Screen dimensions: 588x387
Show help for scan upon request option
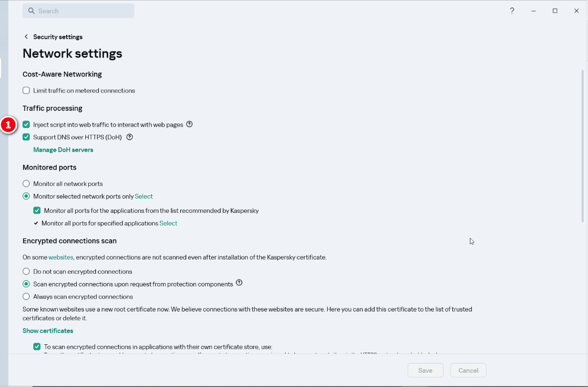(x=239, y=283)
